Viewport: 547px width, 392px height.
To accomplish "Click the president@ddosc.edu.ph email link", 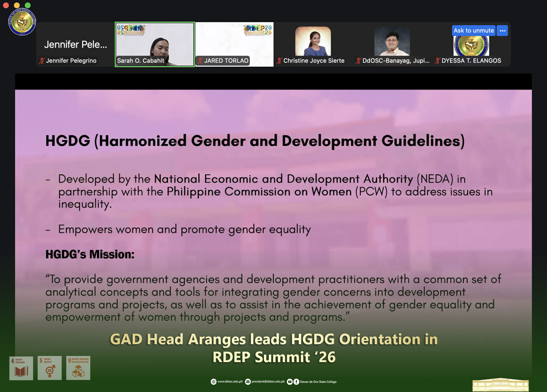I will click(x=268, y=382).
